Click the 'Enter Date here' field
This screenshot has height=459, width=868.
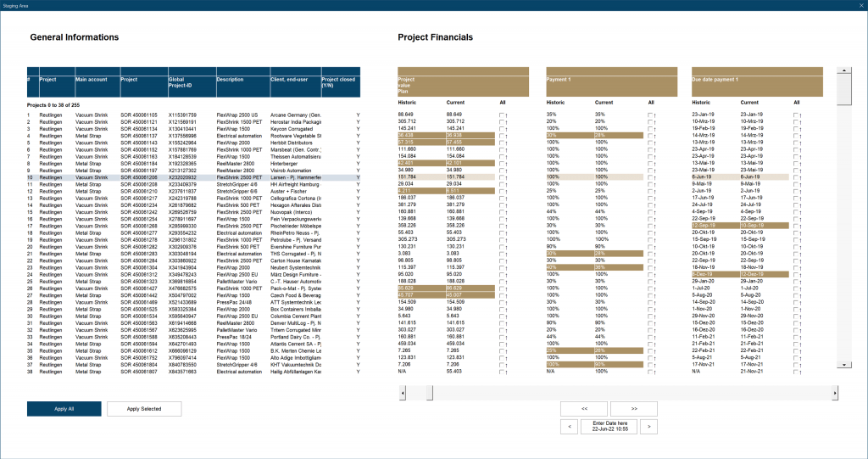click(610, 426)
